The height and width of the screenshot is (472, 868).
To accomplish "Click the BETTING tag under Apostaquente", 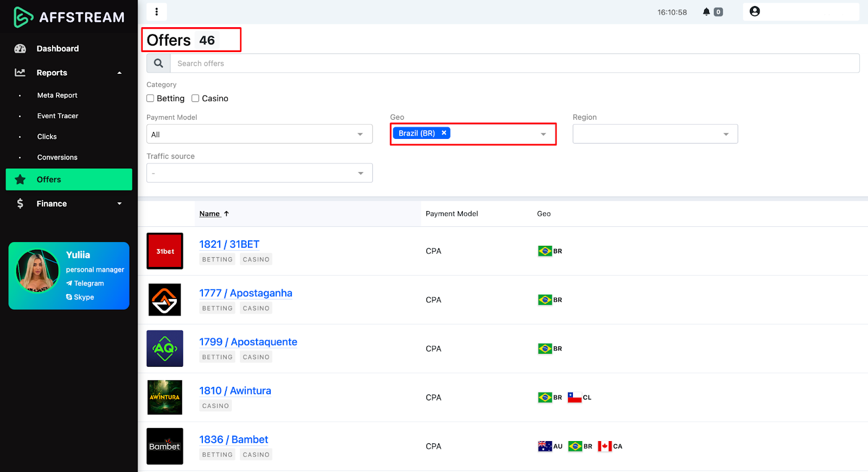I will point(218,357).
